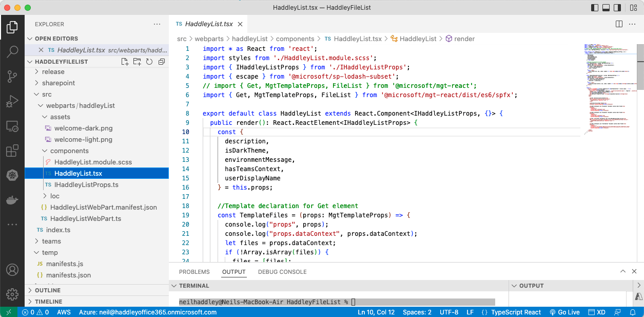Open the Search view in activity bar
The image size is (644, 317).
pos(12,51)
